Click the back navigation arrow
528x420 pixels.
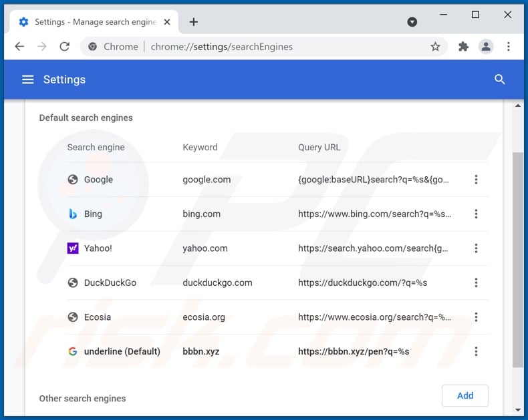pyautogui.click(x=19, y=47)
